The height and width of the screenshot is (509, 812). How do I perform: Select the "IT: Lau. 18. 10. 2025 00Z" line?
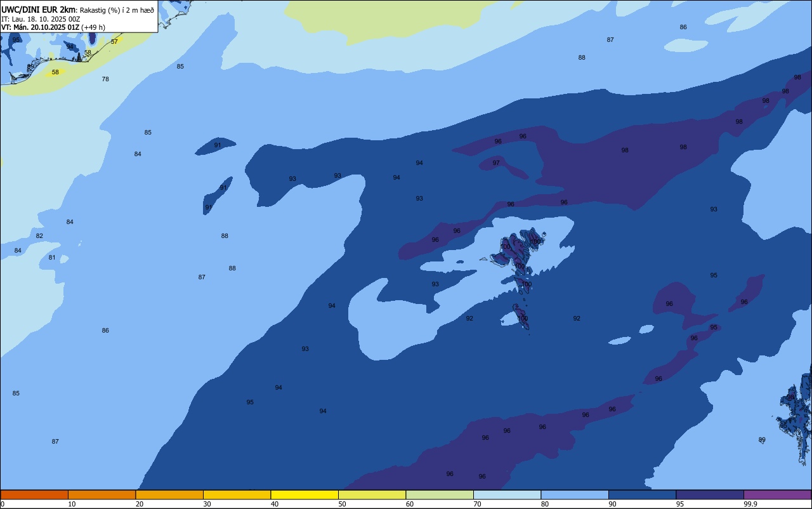coord(41,18)
